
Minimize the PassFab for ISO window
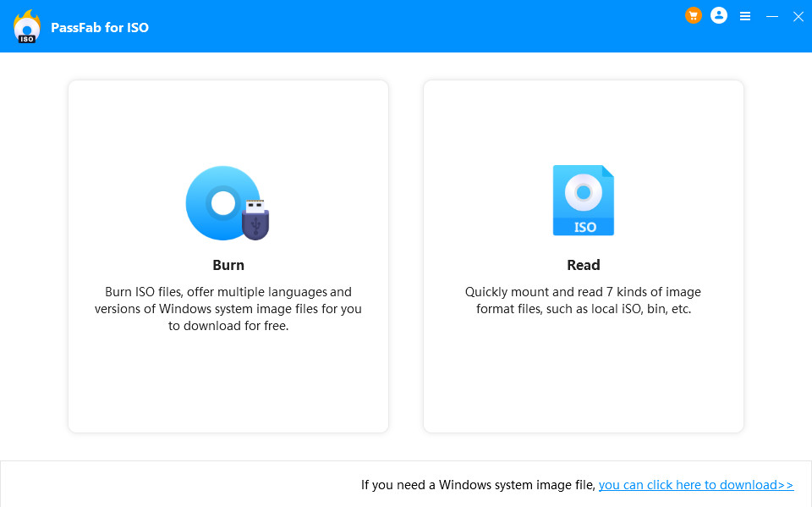(x=772, y=17)
